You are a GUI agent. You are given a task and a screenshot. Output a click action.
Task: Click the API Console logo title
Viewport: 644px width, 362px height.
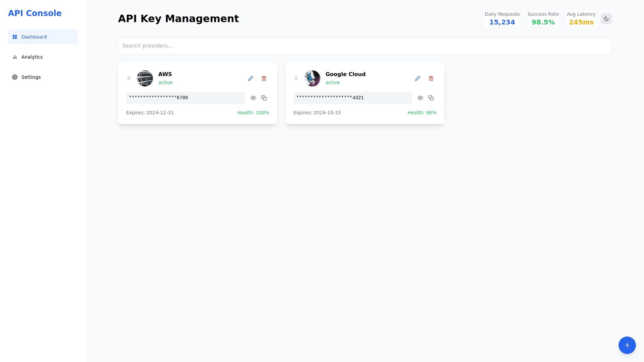tap(35, 13)
